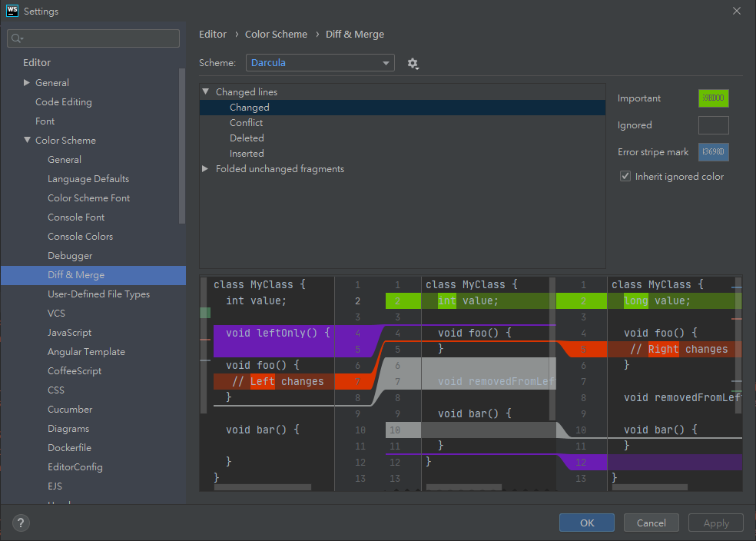The image size is (756, 541).
Task: Click the Cancel button
Action: click(x=651, y=523)
